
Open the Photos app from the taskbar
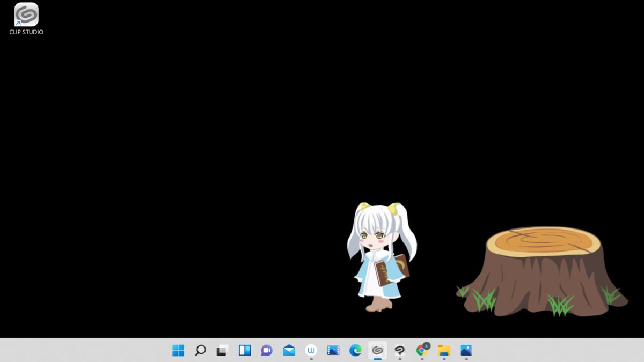pyautogui.click(x=466, y=350)
